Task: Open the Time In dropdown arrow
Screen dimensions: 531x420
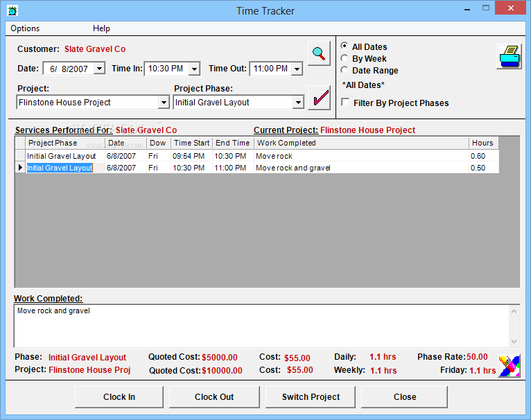Action: coord(194,69)
